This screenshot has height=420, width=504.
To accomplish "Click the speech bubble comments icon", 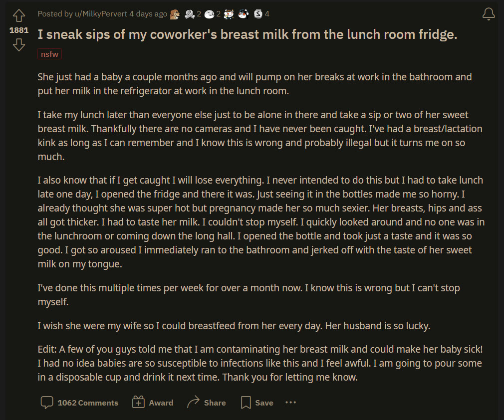I will (47, 403).
